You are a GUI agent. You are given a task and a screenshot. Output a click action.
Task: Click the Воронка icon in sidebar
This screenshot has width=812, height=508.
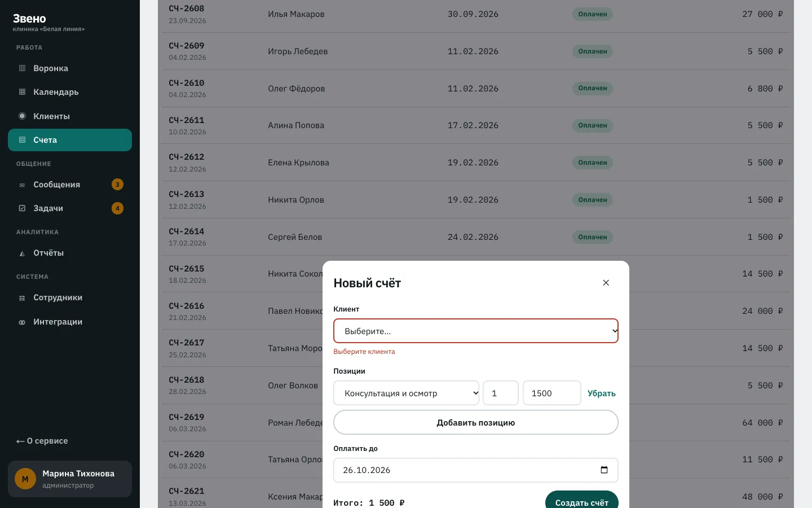click(x=22, y=68)
